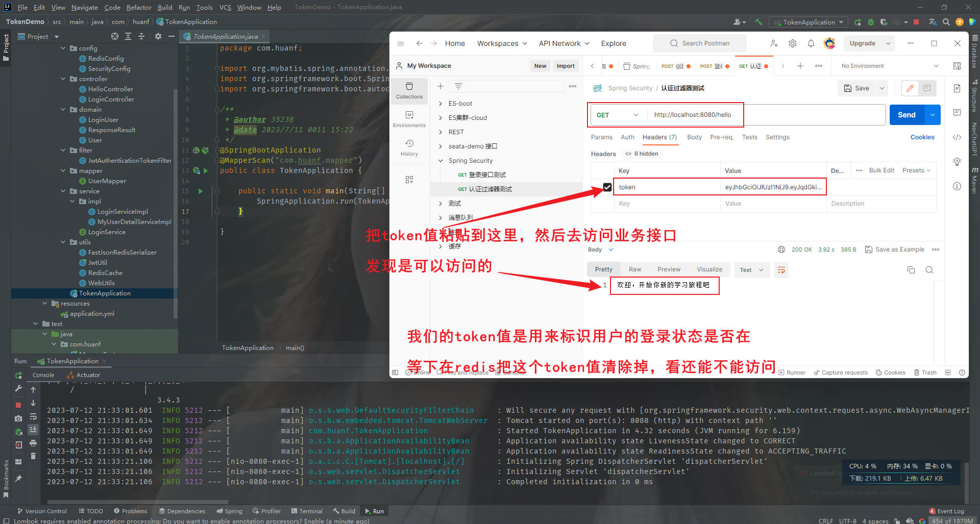
Task: Open Actuator tab in Run panel
Action: 83,375
